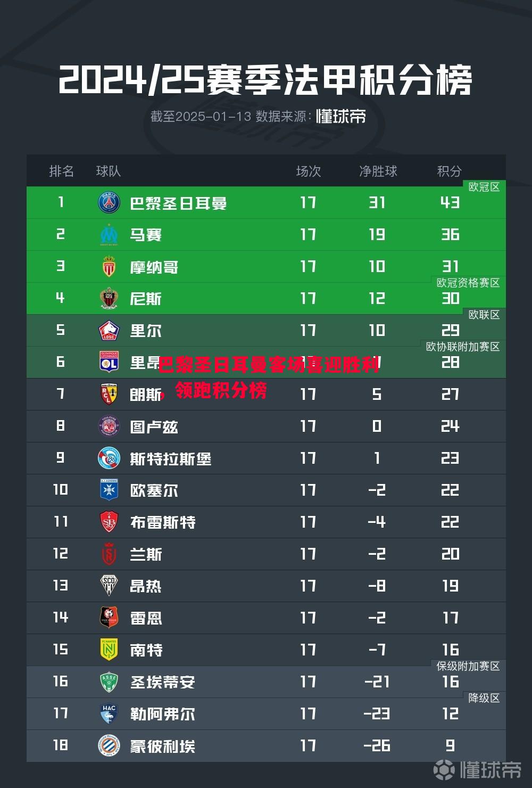Click the 欧冠区 zone label
The image size is (532, 788).
484,187
